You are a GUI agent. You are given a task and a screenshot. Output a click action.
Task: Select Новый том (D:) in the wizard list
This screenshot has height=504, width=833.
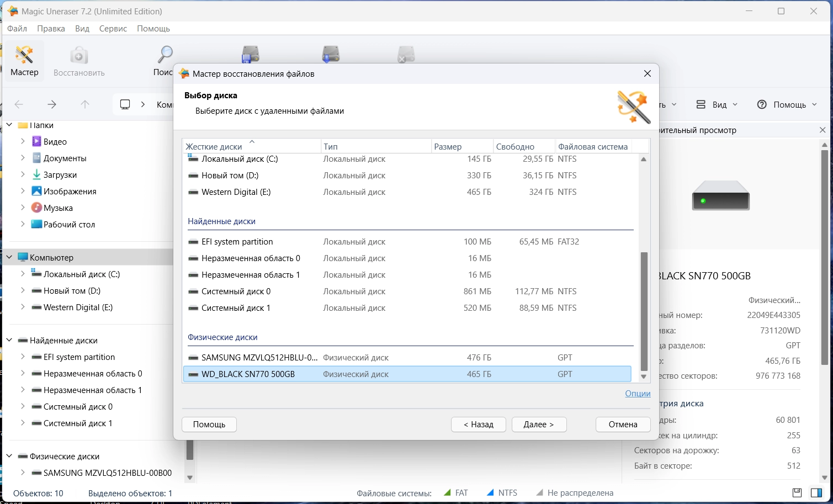pos(407,176)
